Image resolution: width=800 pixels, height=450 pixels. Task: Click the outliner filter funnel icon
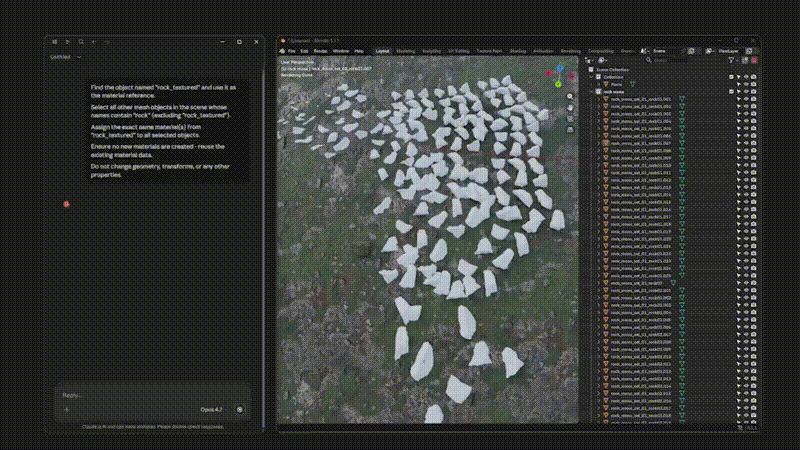point(731,60)
